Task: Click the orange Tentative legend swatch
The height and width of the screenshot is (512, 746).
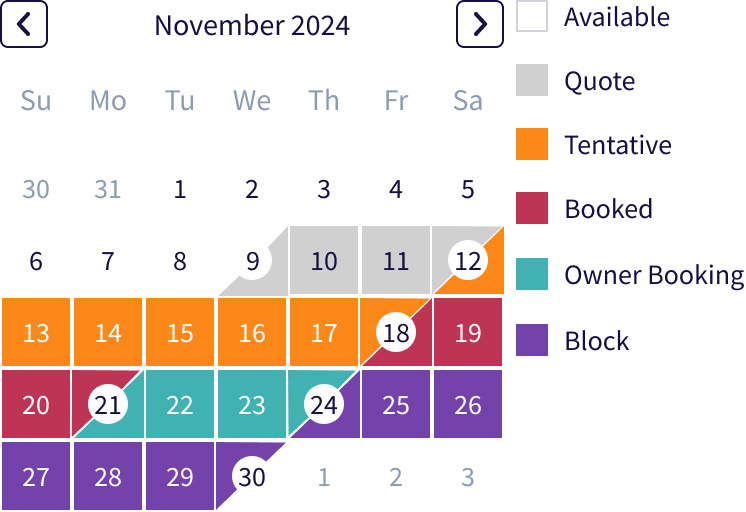Action: click(532, 144)
